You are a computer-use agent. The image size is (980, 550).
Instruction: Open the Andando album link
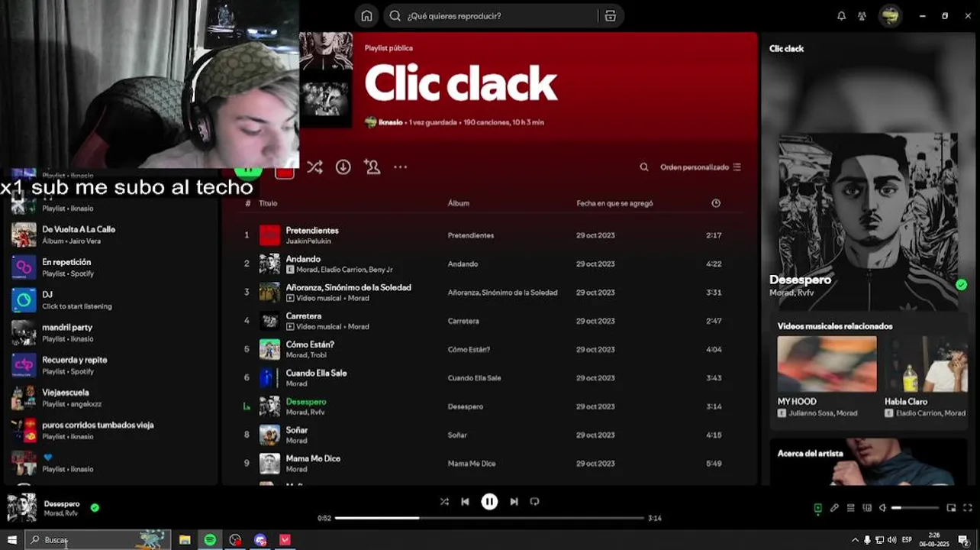(463, 264)
